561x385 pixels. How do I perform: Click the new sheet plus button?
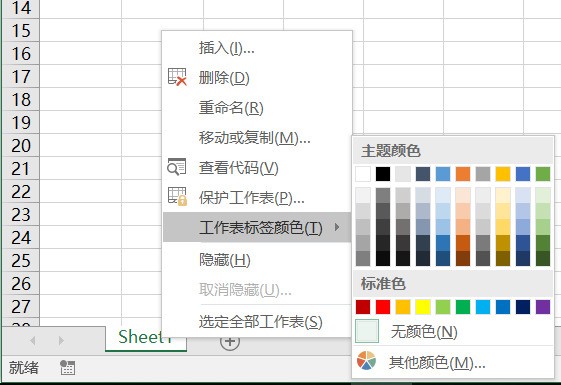[x=230, y=341]
